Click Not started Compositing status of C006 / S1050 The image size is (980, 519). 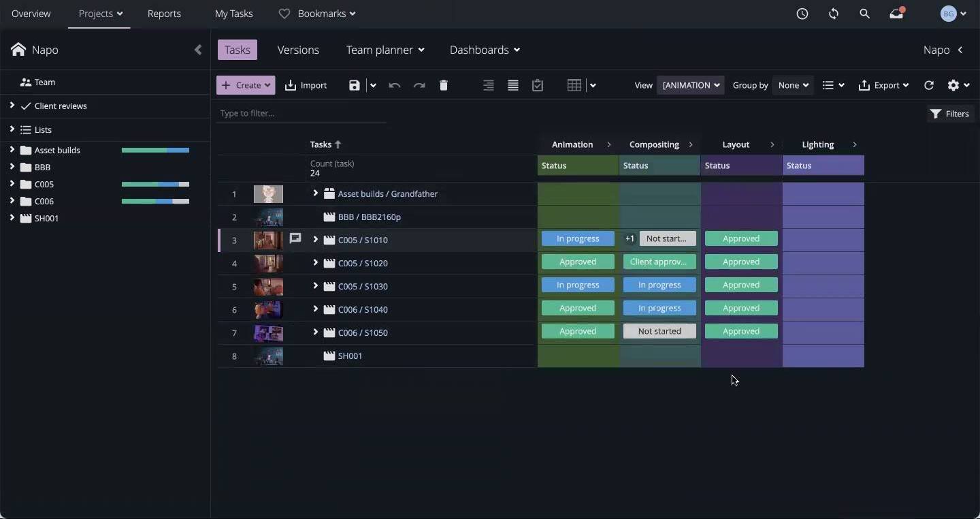pyautogui.click(x=659, y=331)
